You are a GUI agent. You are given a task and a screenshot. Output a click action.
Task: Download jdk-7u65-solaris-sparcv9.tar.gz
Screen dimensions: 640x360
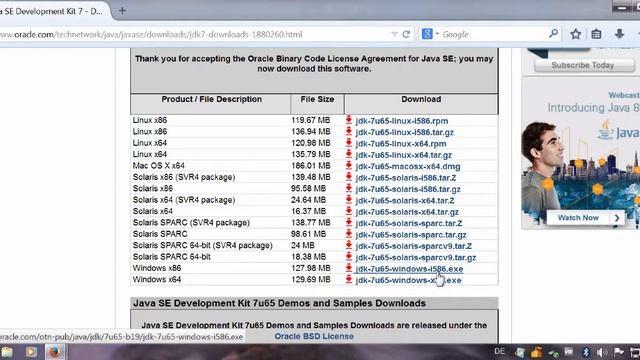pyautogui.click(x=416, y=258)
